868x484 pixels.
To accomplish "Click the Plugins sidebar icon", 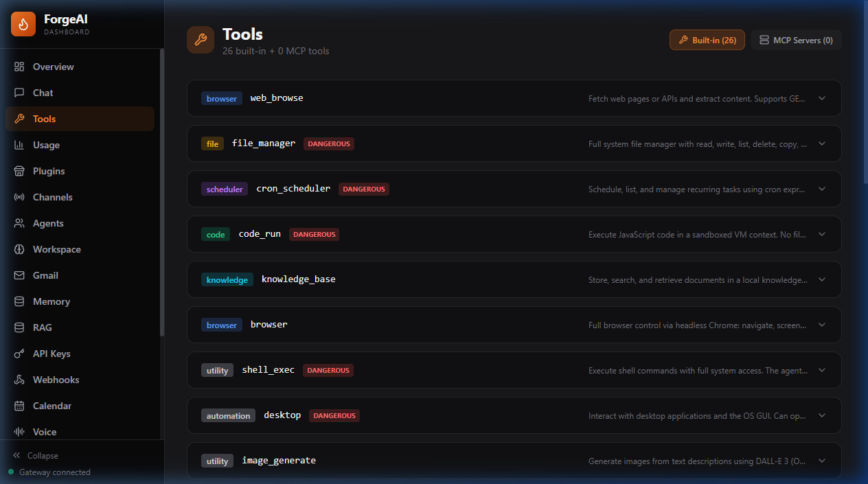I will [x=20, y=171].
